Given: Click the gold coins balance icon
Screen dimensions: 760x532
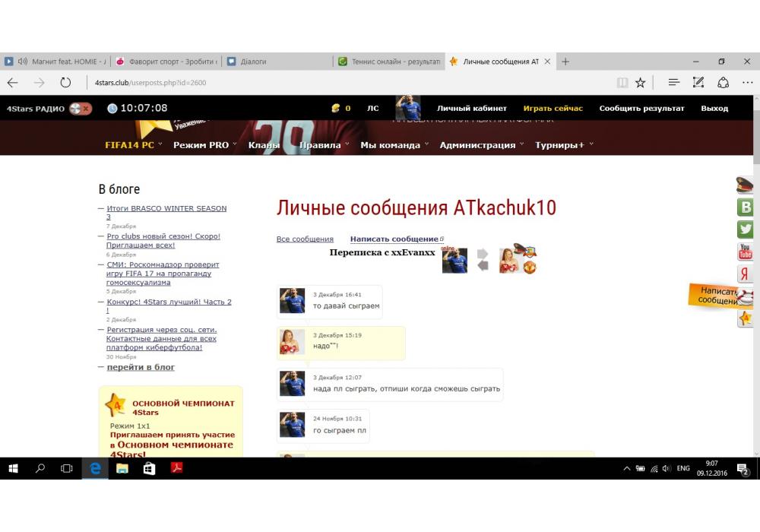Looking at the screenshot, I should 336,109.
